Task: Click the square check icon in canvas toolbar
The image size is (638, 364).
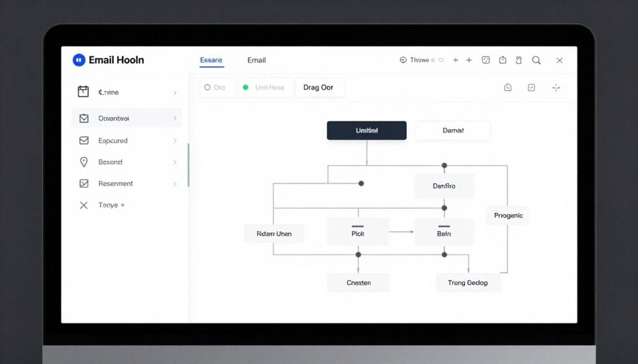Action: tap(531, 87)
